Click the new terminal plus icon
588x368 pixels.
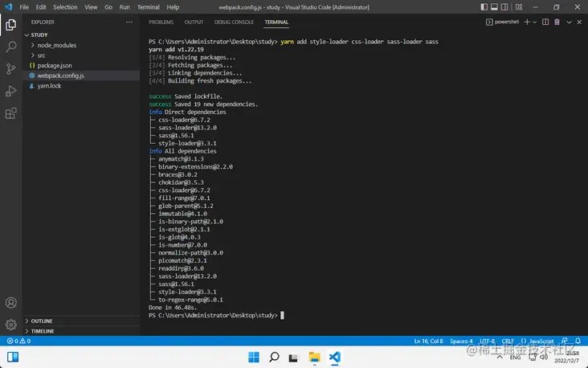pos(527,22)
